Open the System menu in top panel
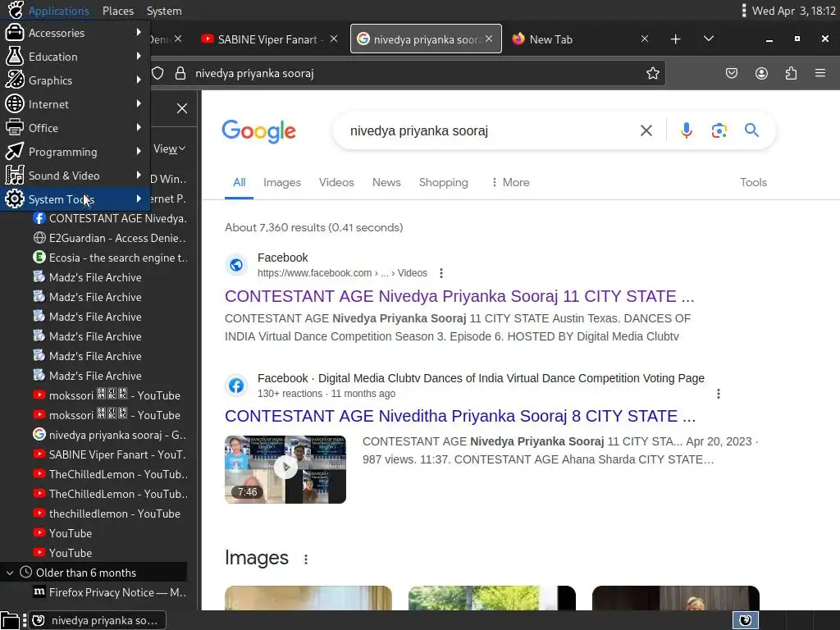 click(164, 11)
